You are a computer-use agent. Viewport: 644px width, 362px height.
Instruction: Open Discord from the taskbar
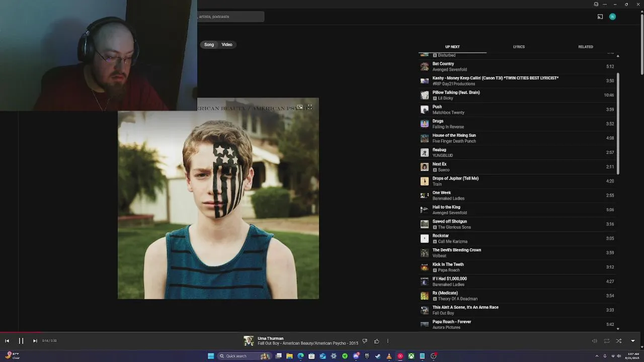(356, 356)
